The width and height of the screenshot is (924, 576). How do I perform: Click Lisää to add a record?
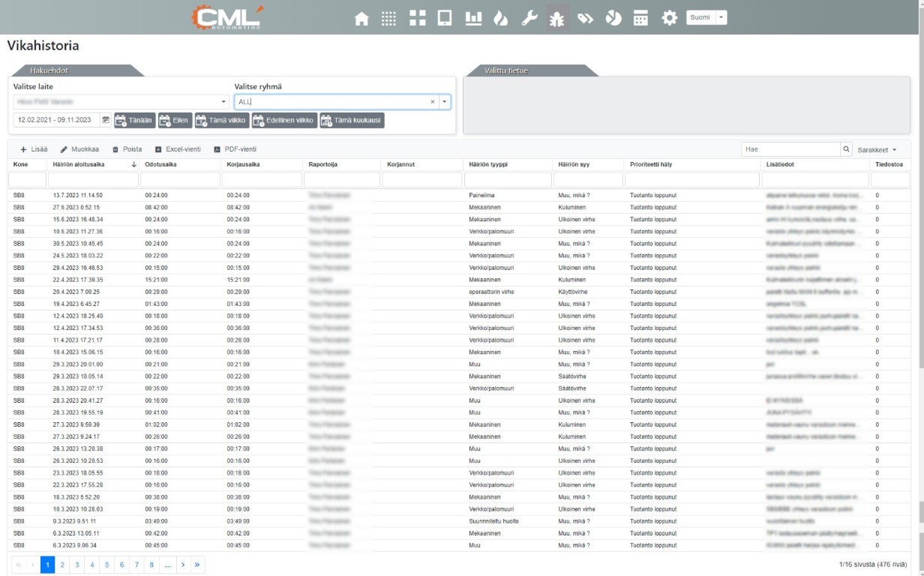coord(34,149)
